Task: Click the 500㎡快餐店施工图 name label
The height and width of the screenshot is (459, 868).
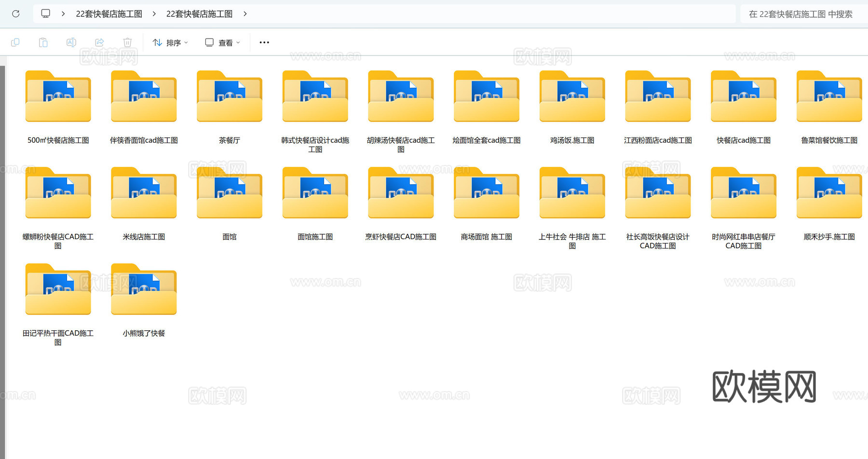Action: click(x=58, y=140)
